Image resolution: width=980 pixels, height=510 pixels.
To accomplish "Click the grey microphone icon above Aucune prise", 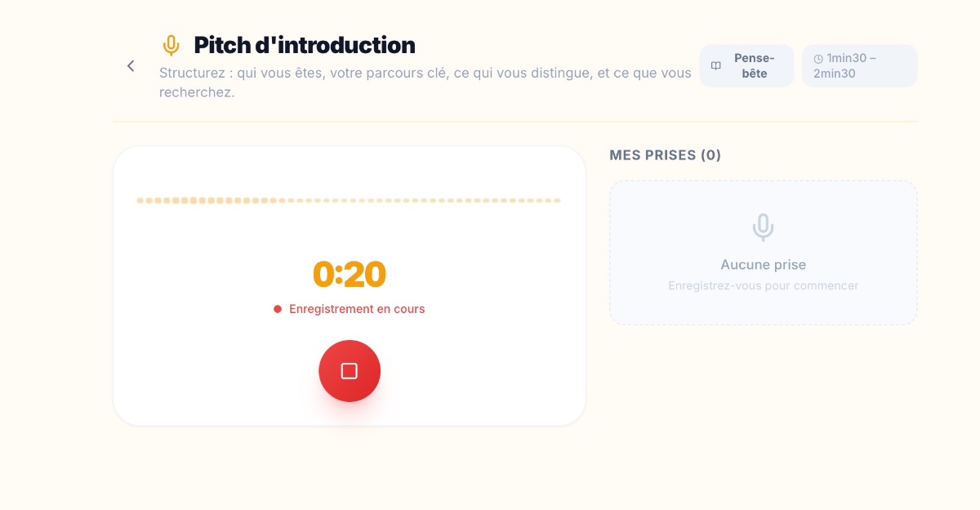I will click(x=763, y=227).
